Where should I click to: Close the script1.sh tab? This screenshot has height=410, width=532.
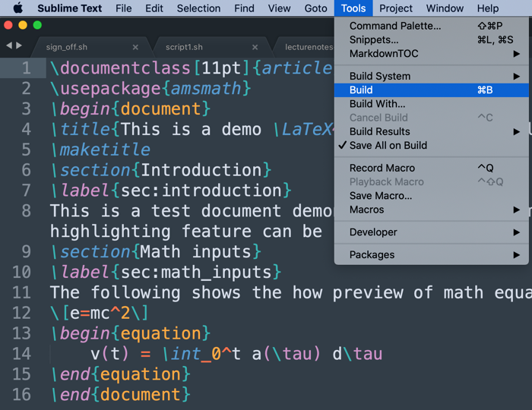coord(255,47)
